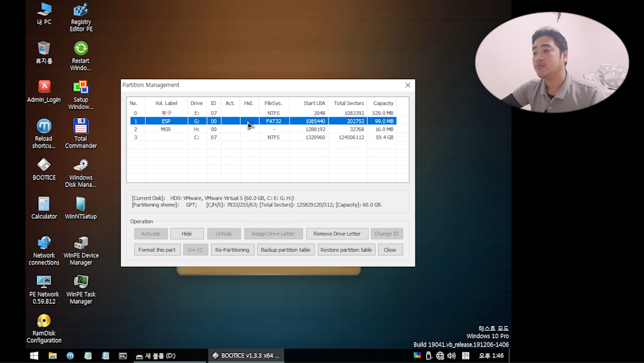
Task: Click the taskbar clock showing 오후 1:46
Action: point(491,355)
